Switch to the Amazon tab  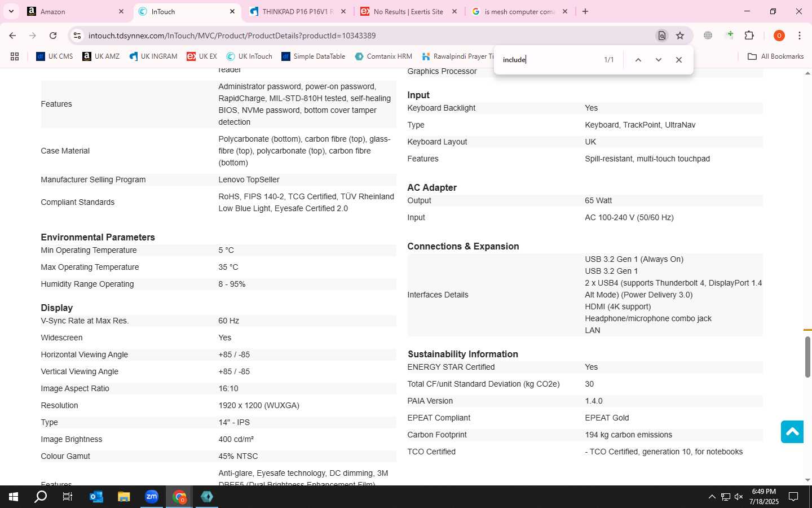click(76, 11)
